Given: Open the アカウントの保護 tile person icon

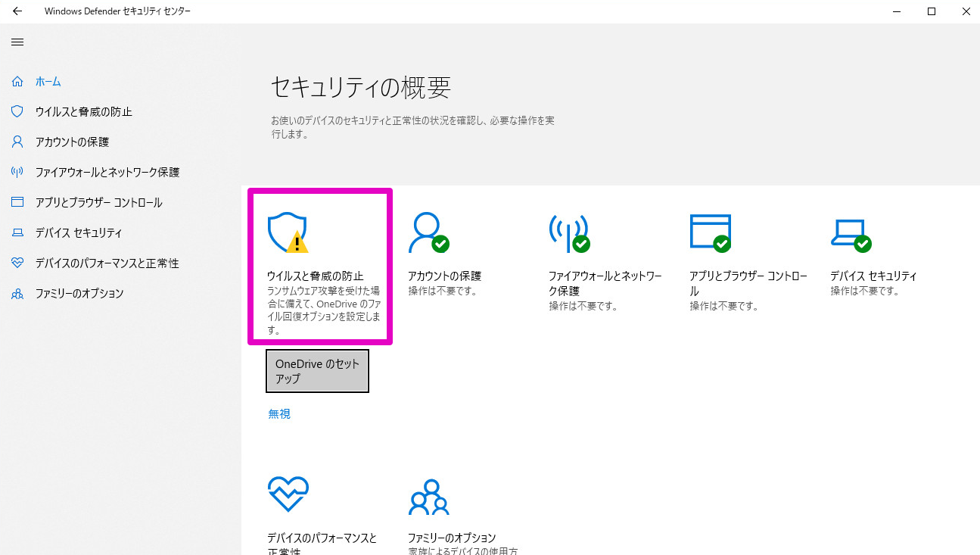Looking at the screenshot, I should 428,232.
